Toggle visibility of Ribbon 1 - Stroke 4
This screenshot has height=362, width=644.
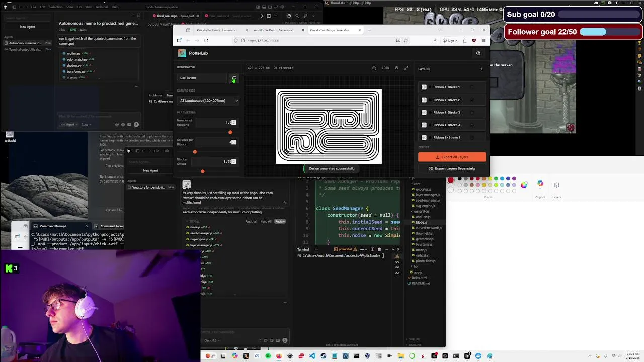424,125
